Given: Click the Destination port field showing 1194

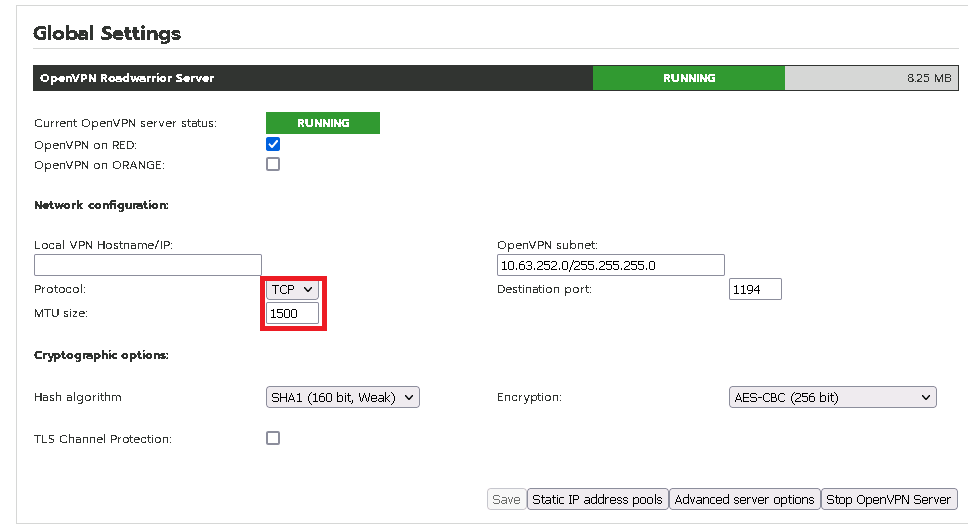Looking at the screenshot, I should (x=755, y=289).
